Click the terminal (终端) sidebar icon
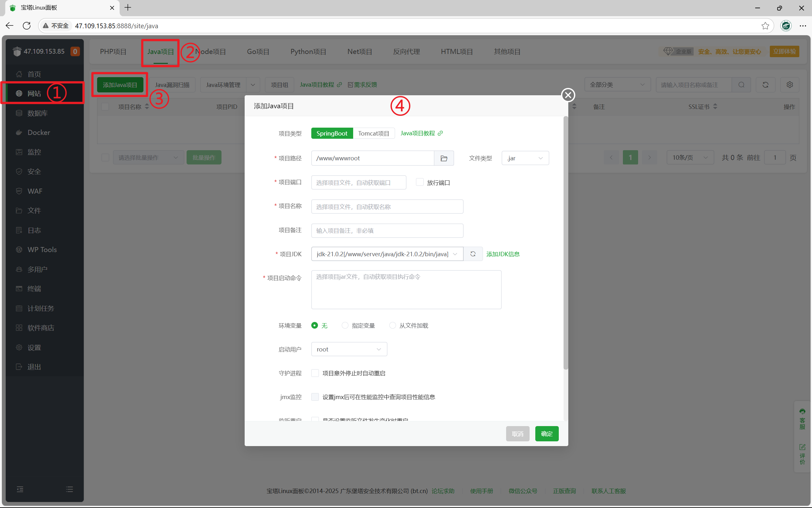The width and height of the screenshot is (812, 508). point(19,289)
